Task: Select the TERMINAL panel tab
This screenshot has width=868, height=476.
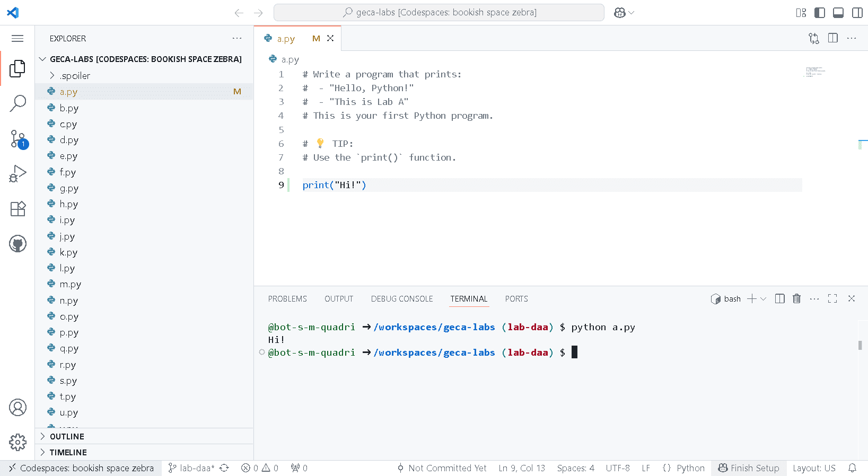Action: click(x=469, y=299)
